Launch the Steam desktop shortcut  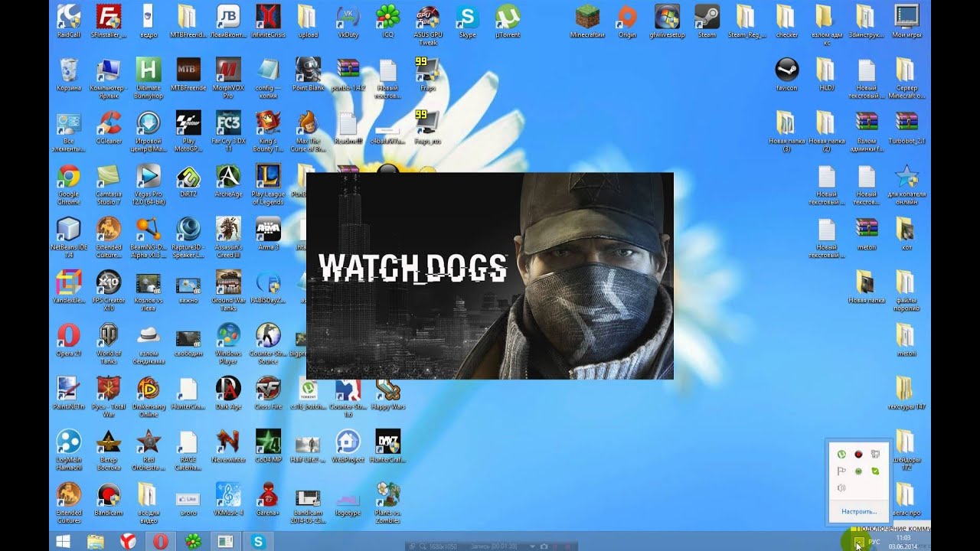(707, 21)
